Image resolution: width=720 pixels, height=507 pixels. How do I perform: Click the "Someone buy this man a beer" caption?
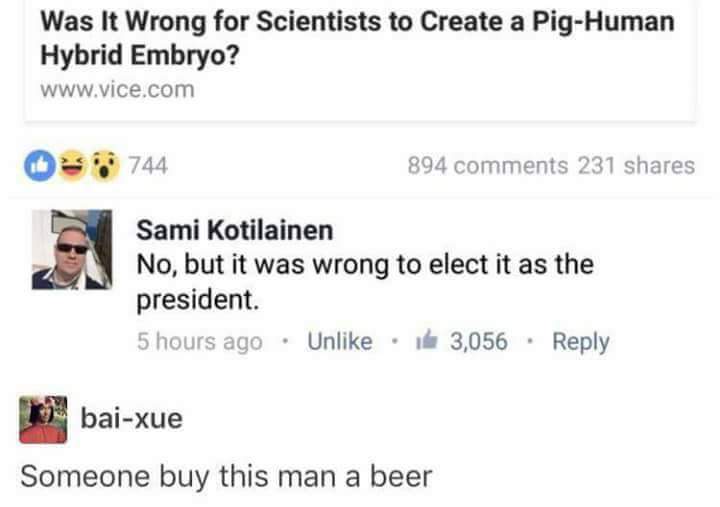tap(226, 475)
